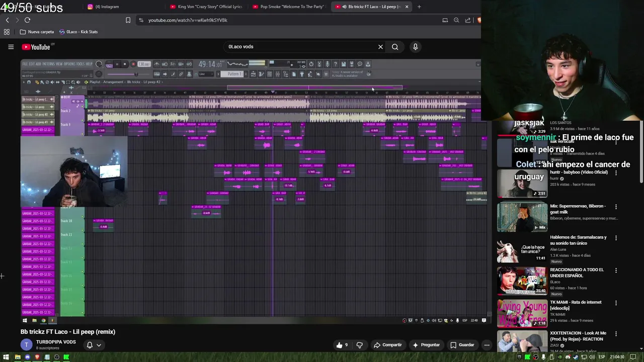Open a new browser tab
The width and height of the screenshot is (644, 362).
(419, 7)
